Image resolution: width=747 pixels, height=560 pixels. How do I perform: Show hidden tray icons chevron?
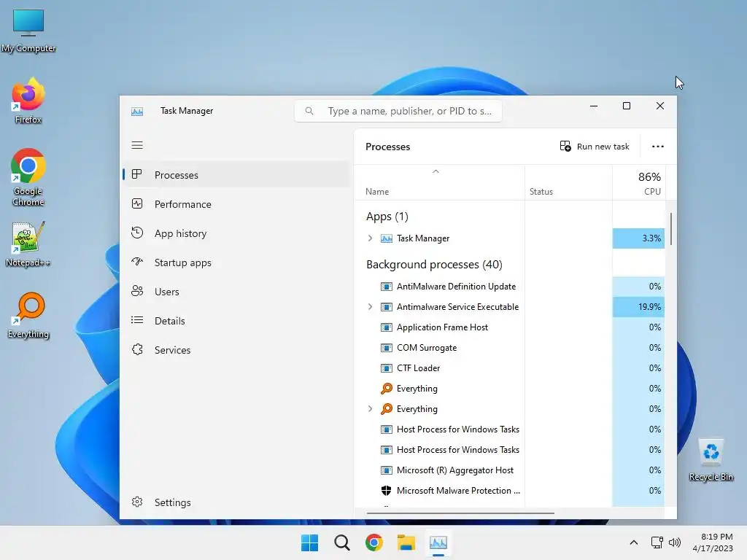coord(634,542)
